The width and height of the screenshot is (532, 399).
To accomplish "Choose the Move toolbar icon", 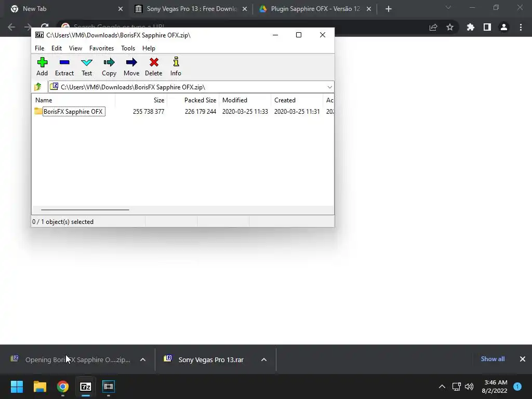I will click(x=131, y=67).
